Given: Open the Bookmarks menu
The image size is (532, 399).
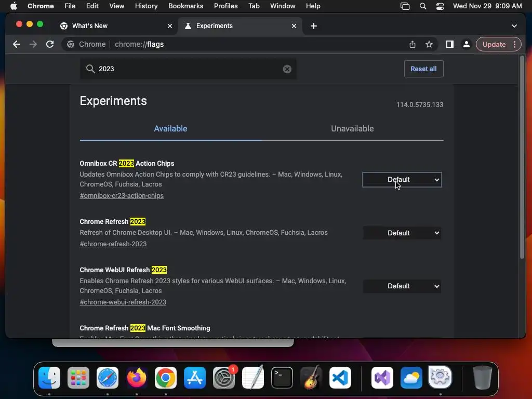Looking at the screenshot, I should click(185, 6).
